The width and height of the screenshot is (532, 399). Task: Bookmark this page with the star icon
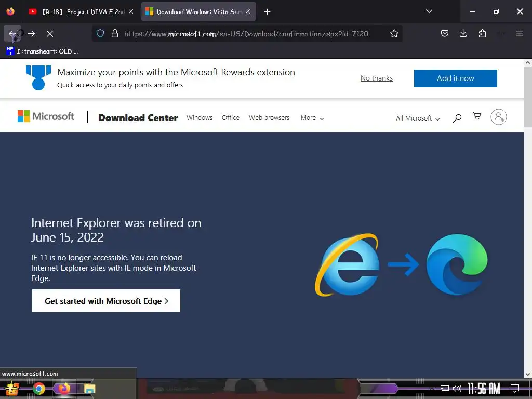[x=394, y=34]
